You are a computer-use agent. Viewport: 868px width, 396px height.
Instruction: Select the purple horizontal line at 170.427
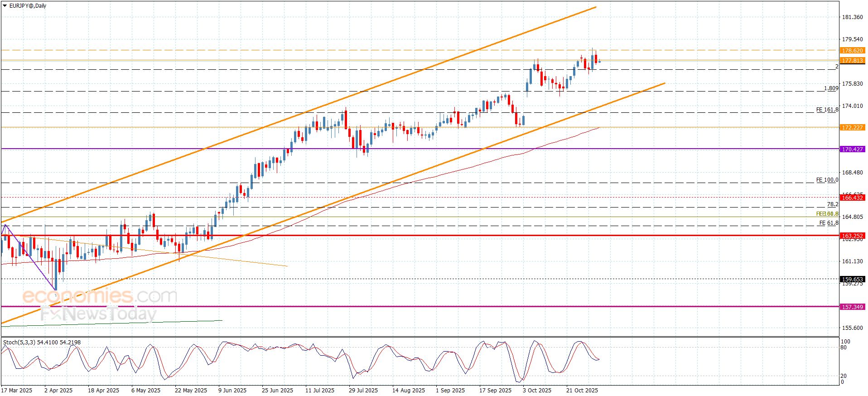coord(420,149)
